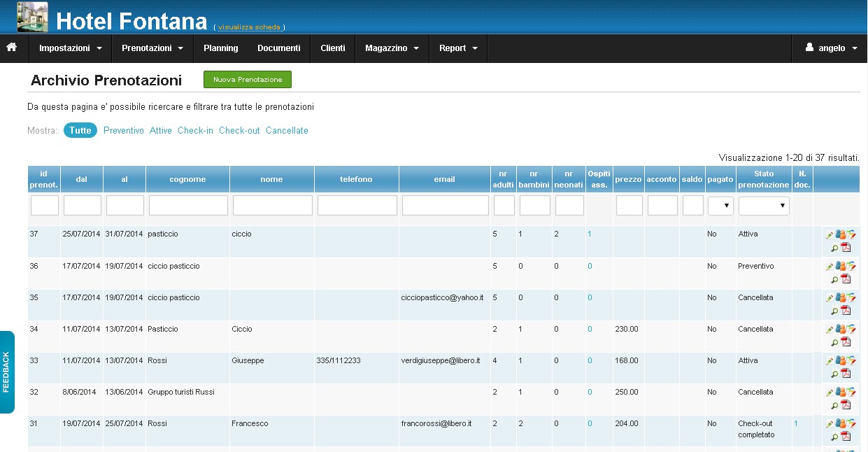Screen dimensions: 868x452
Task: Open the angelo user dropdown
Action: pos(831,48)
